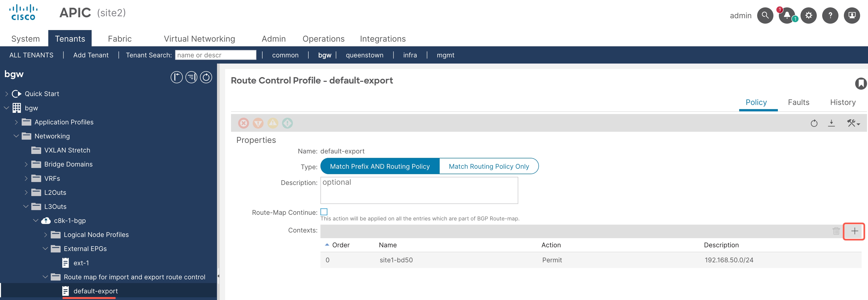This screenshot has width=868, height=300.
Task: Select Match Prefix AND Routing Policy
Action: [380, 166]
